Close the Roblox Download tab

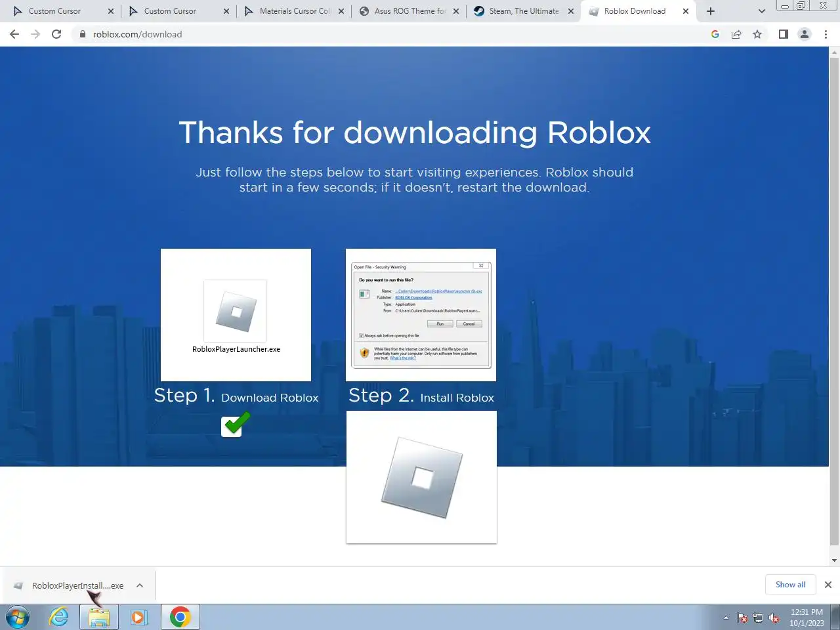[x=686, y=11]
